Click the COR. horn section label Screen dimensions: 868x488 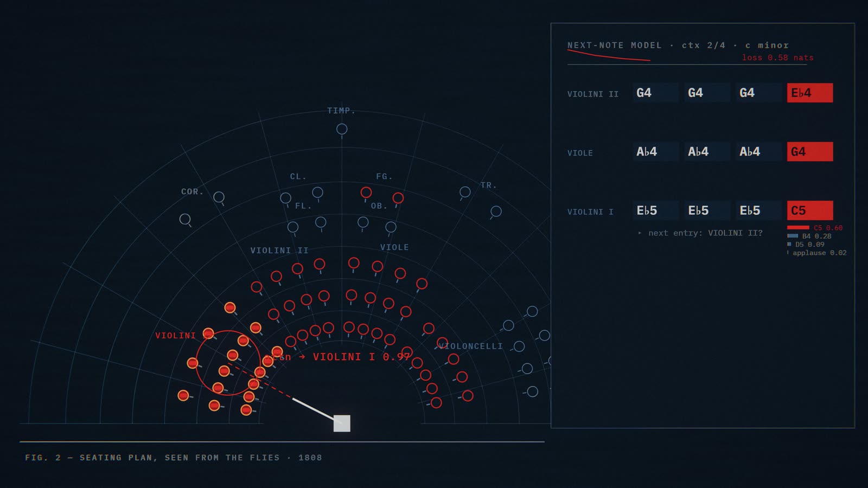[x=193, y=191]
